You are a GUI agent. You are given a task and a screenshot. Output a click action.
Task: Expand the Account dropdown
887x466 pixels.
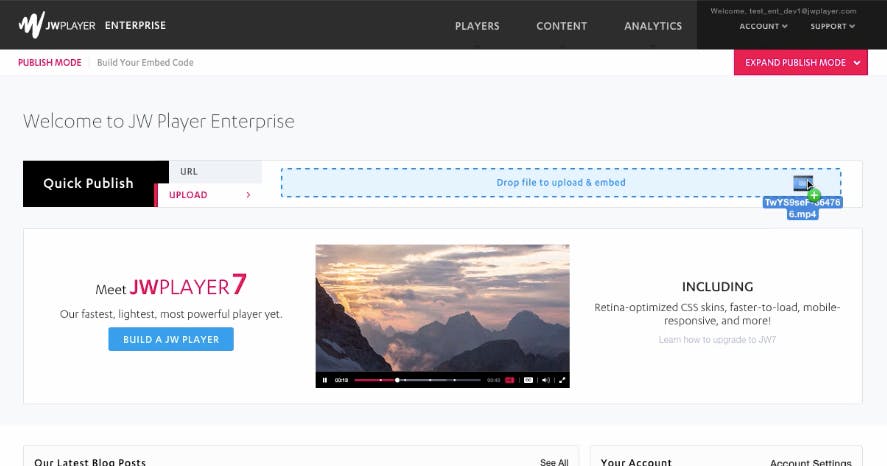click(763, 26)
